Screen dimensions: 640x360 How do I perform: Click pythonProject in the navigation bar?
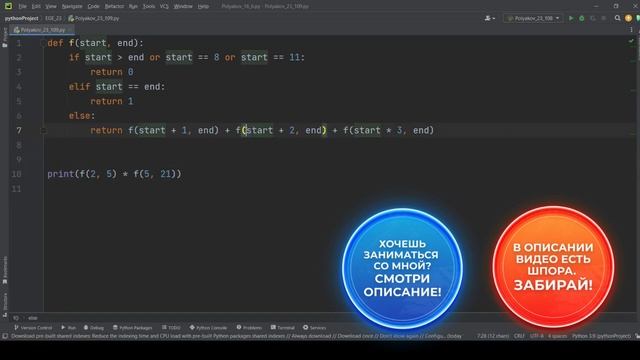tap(22, 18)
